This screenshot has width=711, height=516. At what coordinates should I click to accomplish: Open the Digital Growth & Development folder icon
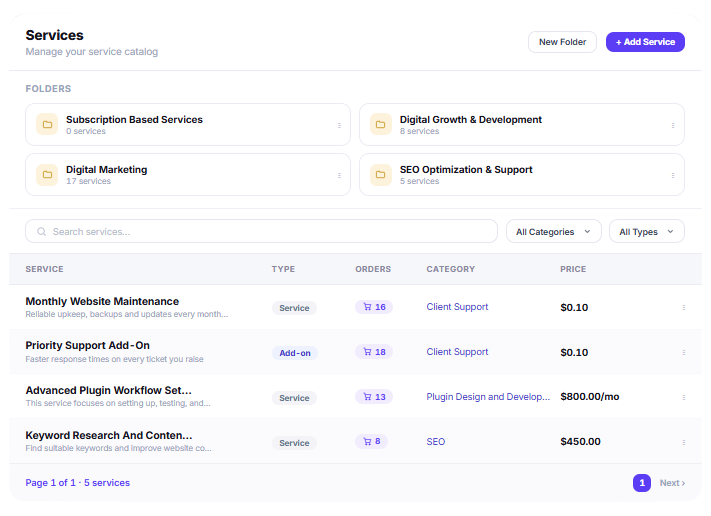(380, 124)
